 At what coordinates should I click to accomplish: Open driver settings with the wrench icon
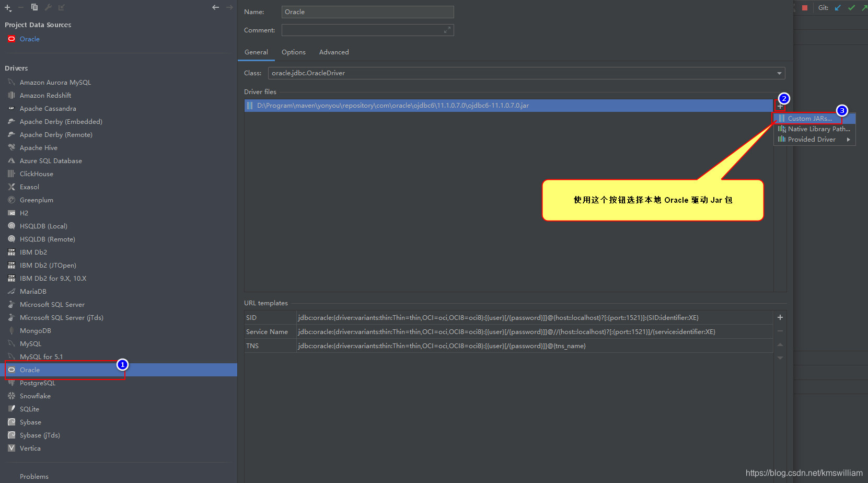tap(48, 7)
